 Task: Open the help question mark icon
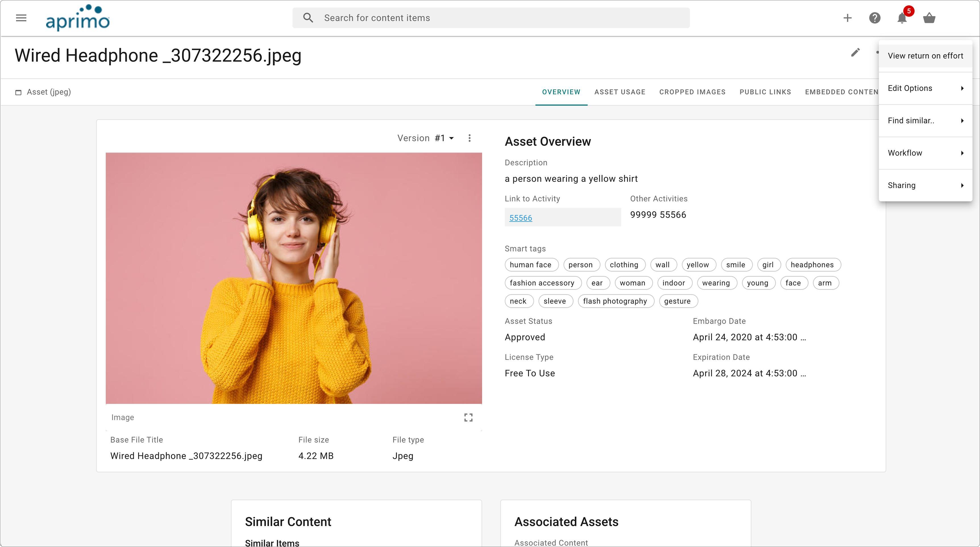pos(875,18)
